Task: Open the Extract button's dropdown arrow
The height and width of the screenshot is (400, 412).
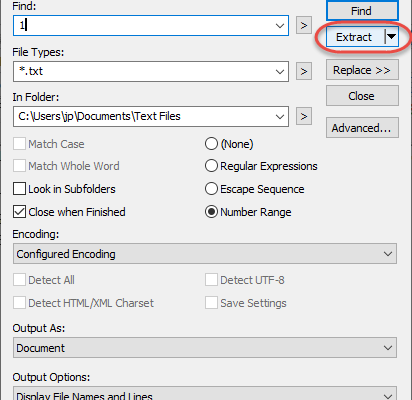Action: (391, 37)
